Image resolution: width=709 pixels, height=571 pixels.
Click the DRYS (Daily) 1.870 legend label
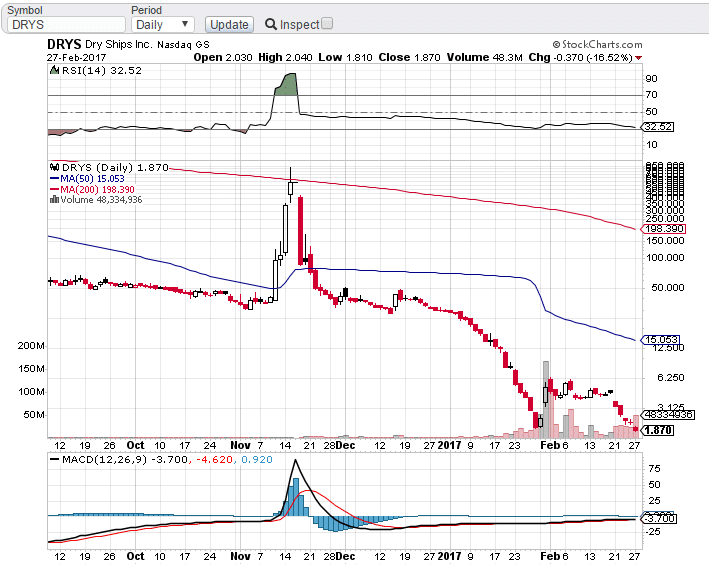pos(115,168)
